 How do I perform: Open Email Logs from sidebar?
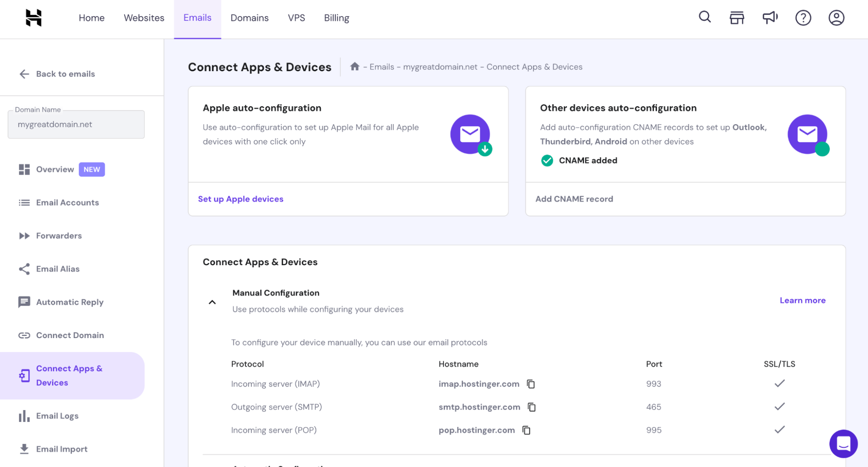(57, 415)
